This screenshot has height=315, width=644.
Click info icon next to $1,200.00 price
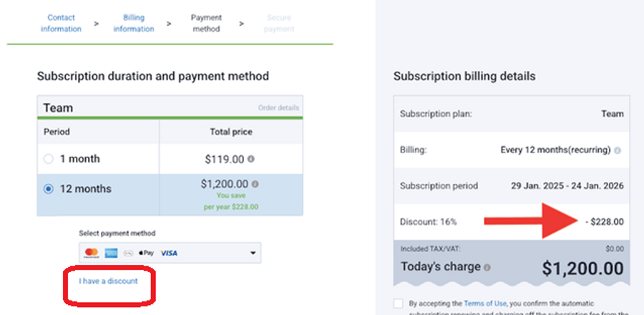coord(255,184)
